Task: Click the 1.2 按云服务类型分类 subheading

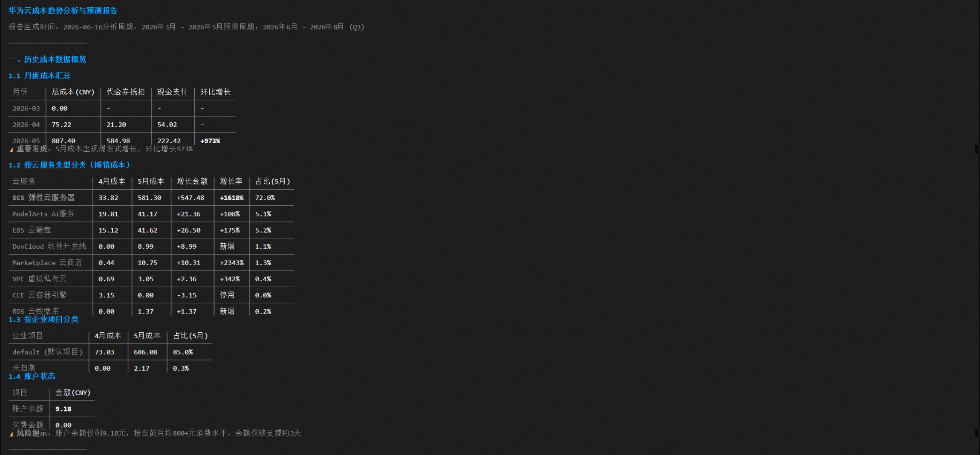Action: (69, 165)
